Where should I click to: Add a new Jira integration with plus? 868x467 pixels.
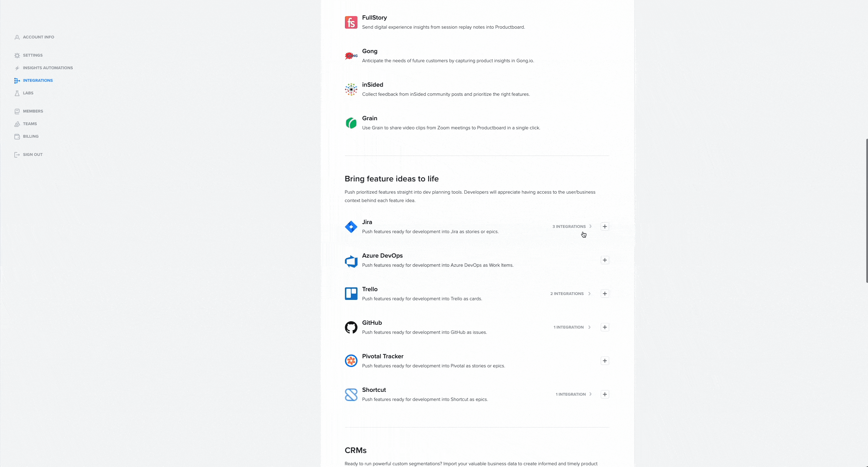click(x=605, y=227)
